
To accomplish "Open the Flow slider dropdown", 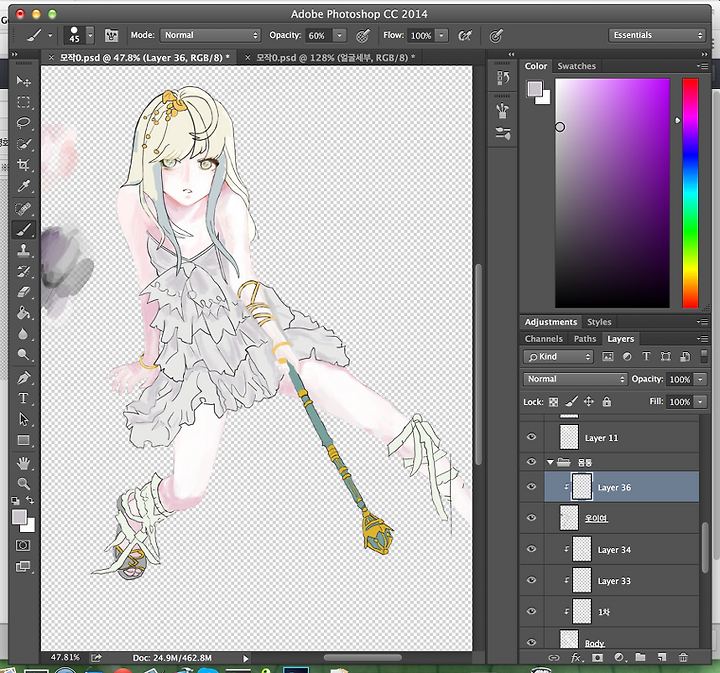I will coord(442,35).
